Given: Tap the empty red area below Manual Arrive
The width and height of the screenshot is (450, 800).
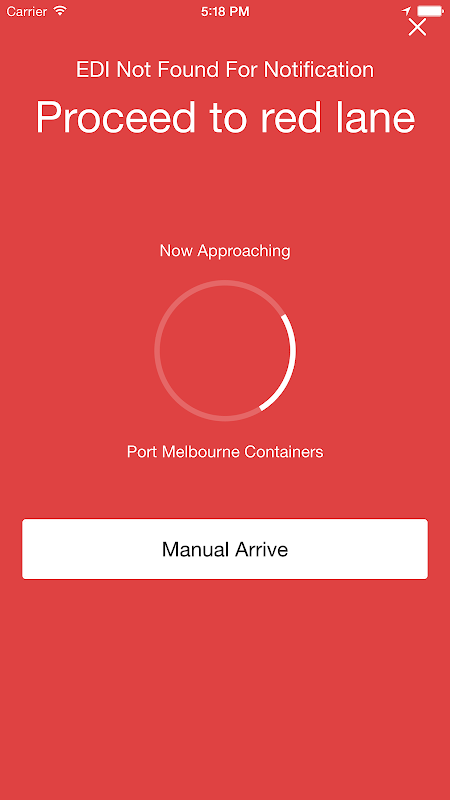Looking at the screenshot, I should [225, 689].
